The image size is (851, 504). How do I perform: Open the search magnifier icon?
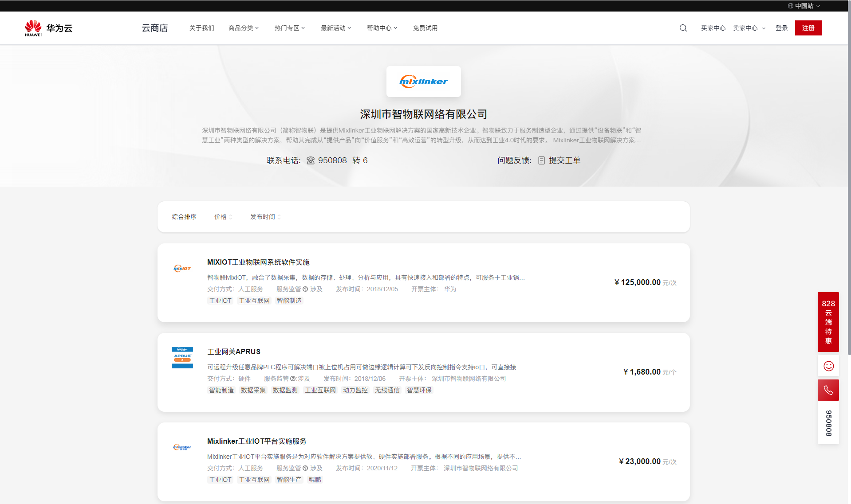point(683,28)
